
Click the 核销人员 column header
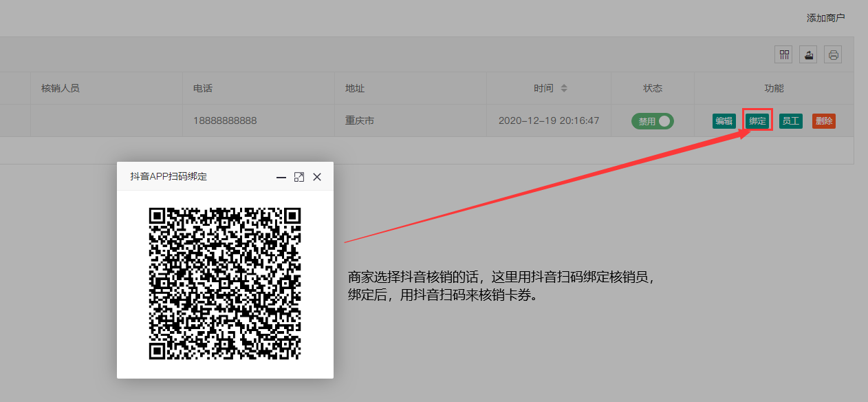(x=107, y=88)
